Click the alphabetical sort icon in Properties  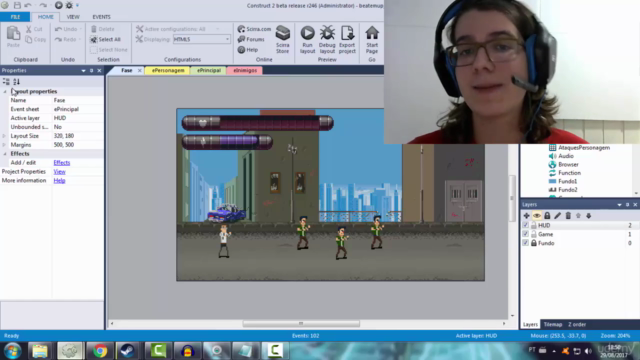[16, 82]
